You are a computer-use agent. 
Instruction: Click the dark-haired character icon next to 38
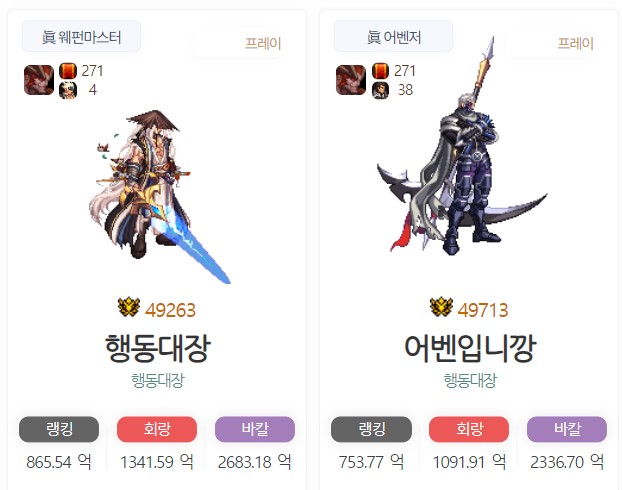(380, 90)
